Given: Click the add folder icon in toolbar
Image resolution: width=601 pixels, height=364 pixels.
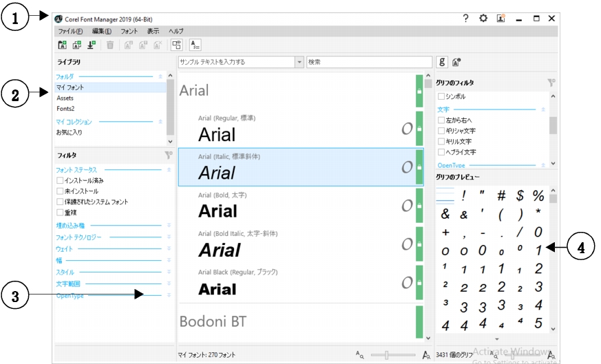Looking at the screenshot, I should pos(62,45).
